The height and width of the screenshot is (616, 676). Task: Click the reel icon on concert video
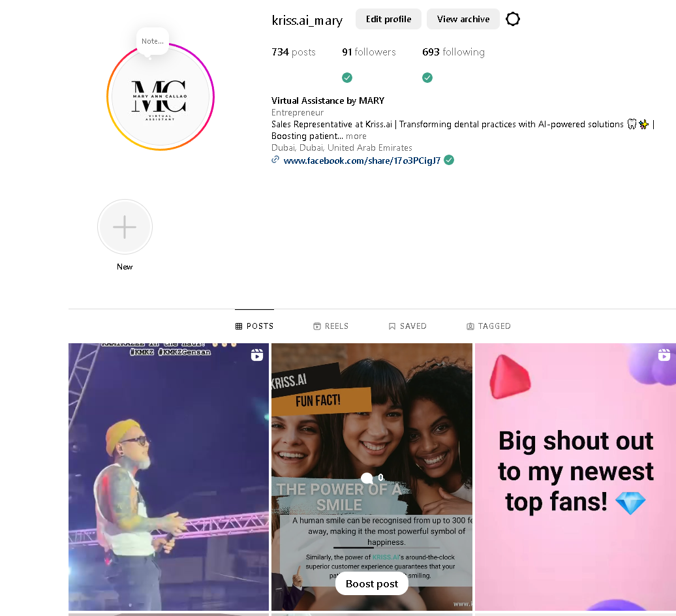pos(257,355)
